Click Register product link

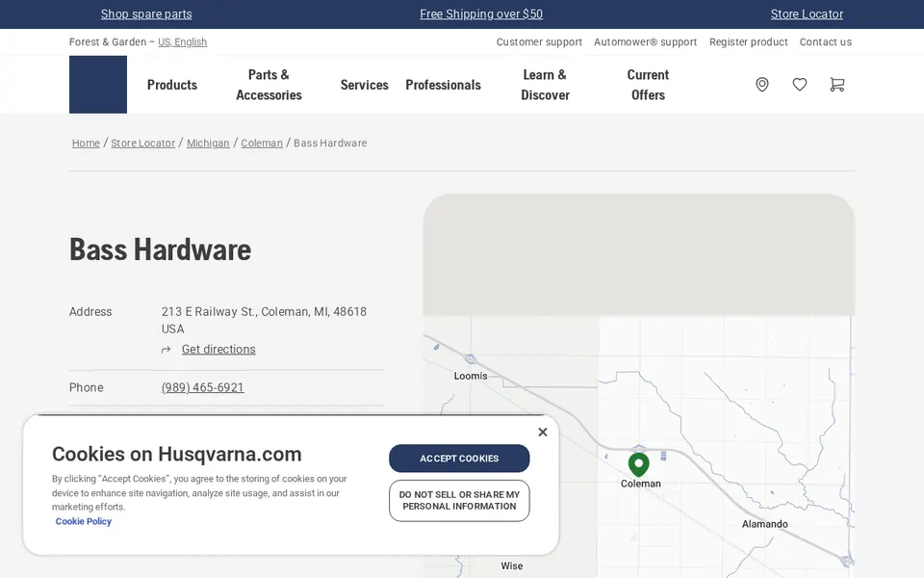(749, 41)
